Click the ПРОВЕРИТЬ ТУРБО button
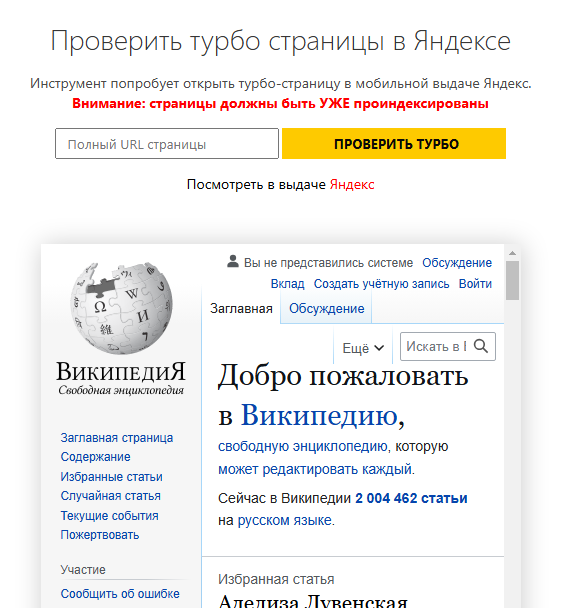Viewport: 580px width, 608px height. pyautogui.click(x=394, y=143)
